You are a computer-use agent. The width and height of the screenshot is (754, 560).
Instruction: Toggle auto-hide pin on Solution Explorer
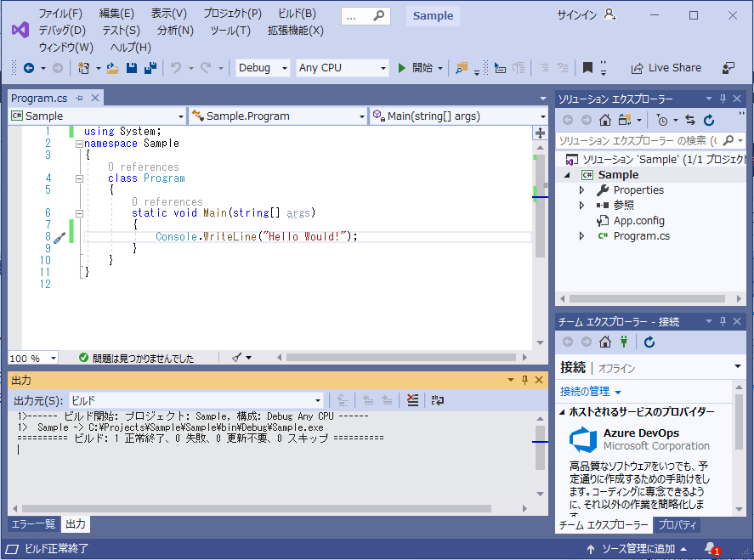pyautogui.click(x=723, y=99)
